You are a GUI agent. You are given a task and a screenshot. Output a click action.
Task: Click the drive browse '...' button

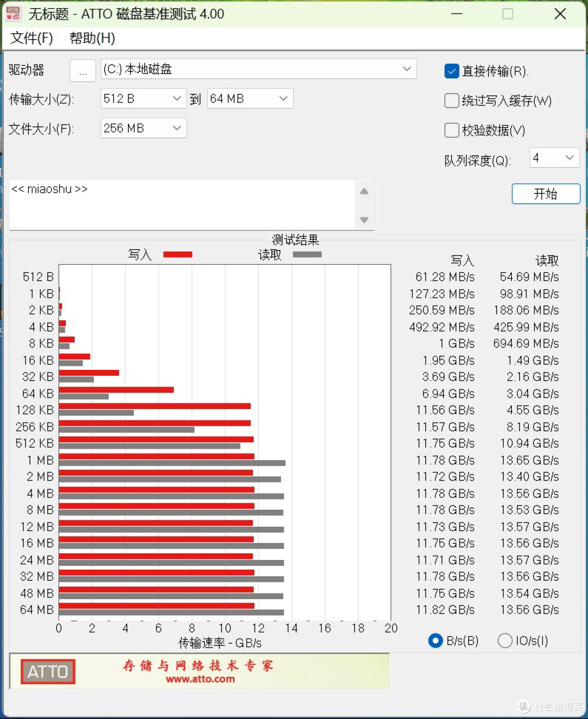click(x=83, y=70)
